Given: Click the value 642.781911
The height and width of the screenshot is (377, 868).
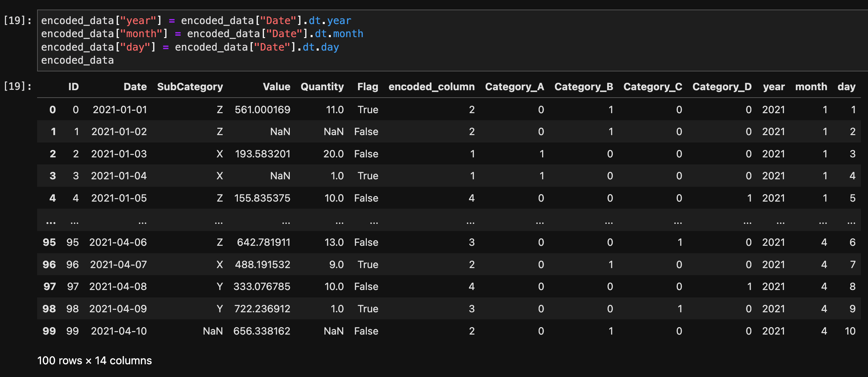Looking at the screenshot, I should coord(264,242).
